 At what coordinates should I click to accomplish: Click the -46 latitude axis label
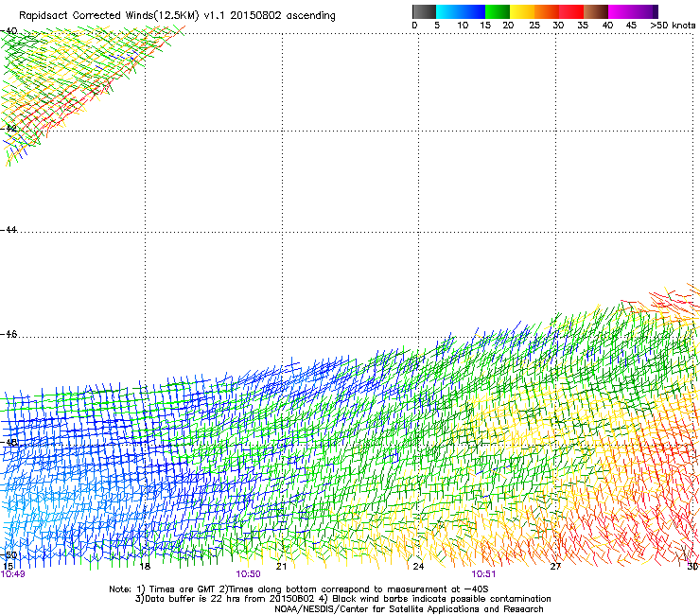click(x=9, y=334)
